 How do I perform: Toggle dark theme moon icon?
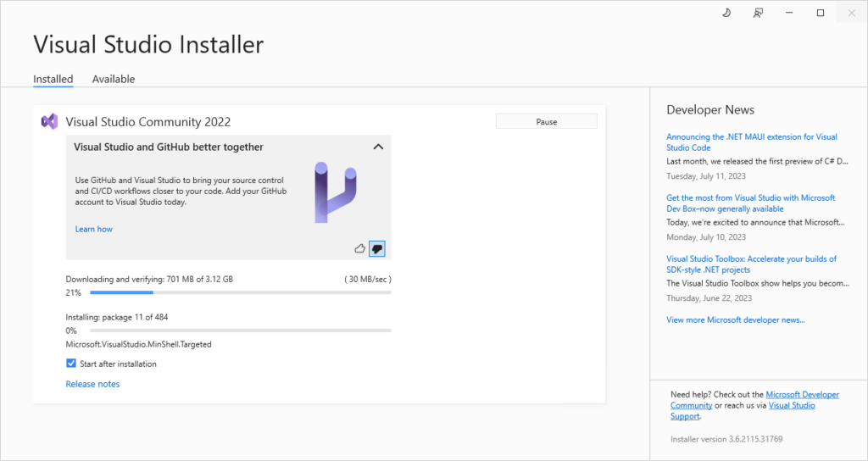coord(726,13)
